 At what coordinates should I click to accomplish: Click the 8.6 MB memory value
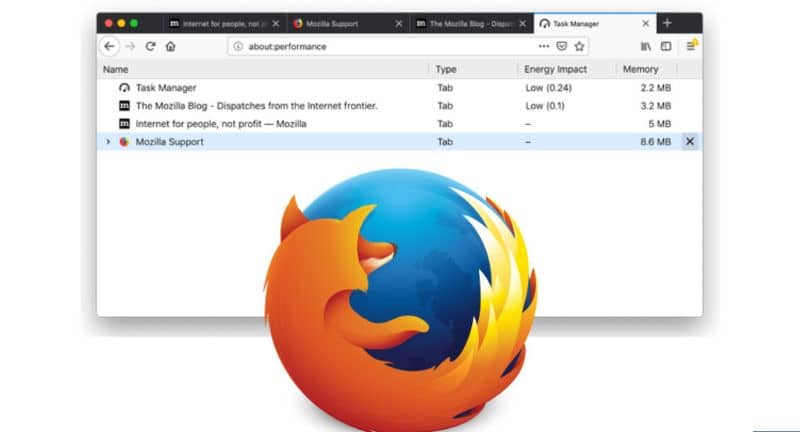656,142
